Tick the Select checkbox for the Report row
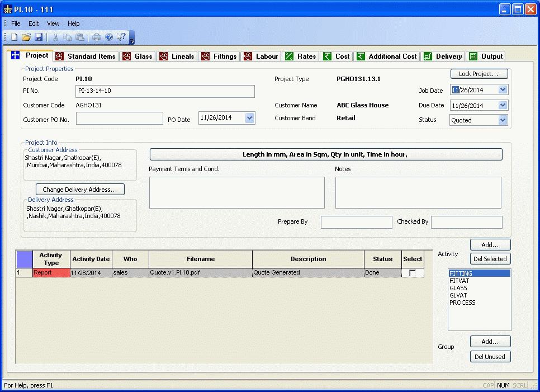This screenshot has width=540, height=392. pyautogui.click(x=413, y=273)
